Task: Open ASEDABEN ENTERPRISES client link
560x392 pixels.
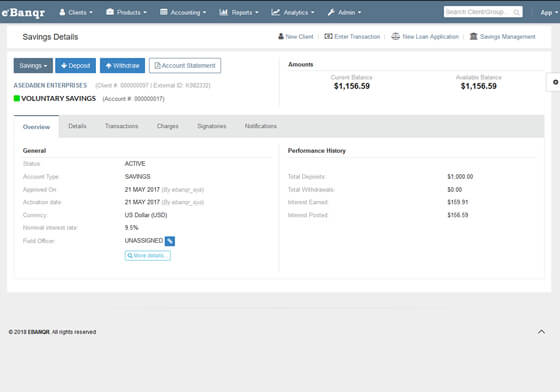Action: 50,85
